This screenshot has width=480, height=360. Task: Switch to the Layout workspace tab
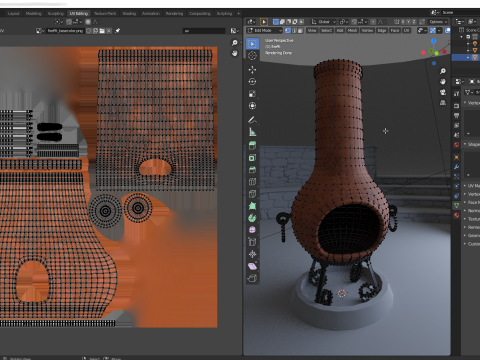13,13
